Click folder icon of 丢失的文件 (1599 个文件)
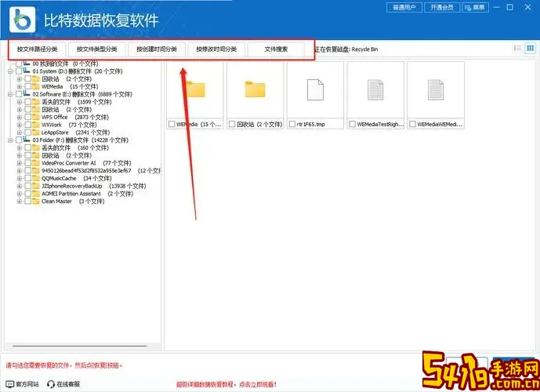The width and height of the screenshot is (540, 392). pos(36,102)
